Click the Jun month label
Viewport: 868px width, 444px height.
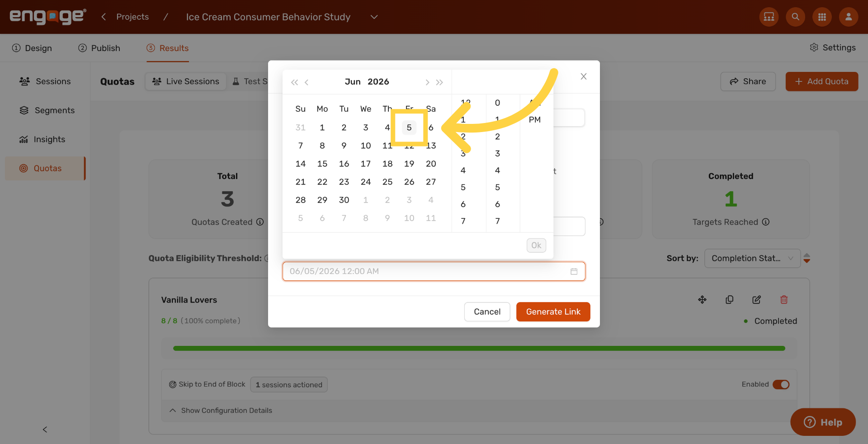pos(353,82)
